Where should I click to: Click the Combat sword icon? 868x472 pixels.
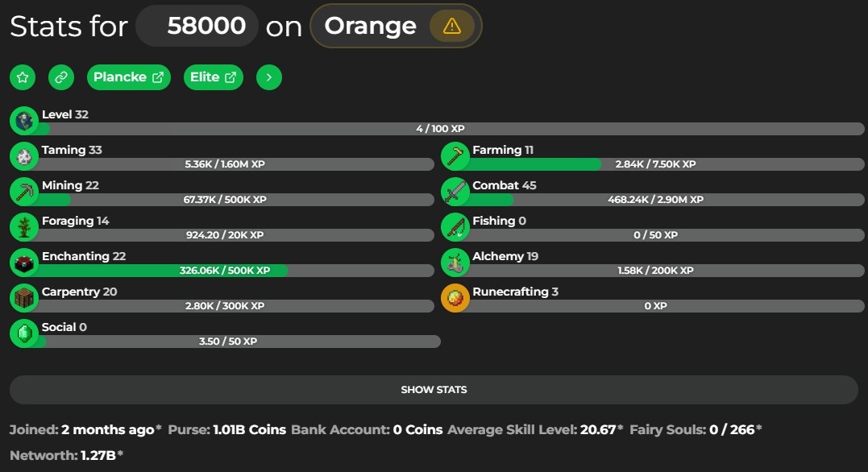click(455, 192)
